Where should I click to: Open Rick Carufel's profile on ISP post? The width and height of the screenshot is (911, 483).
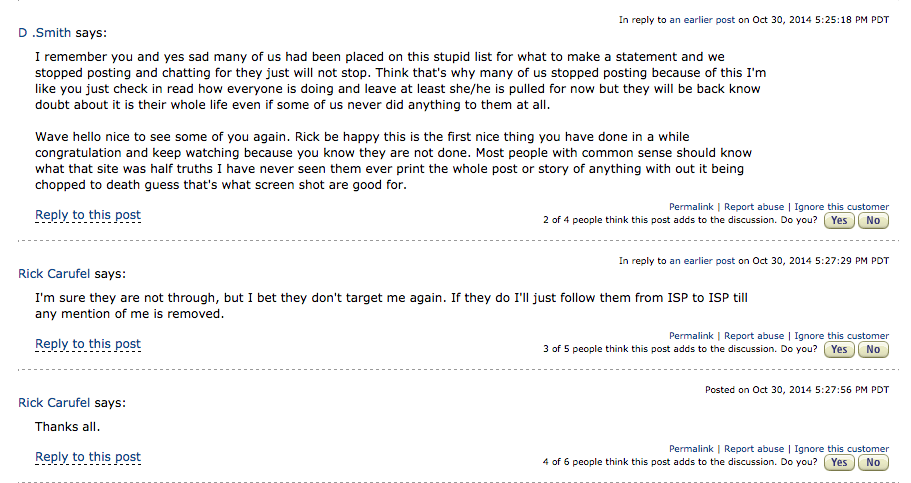click(x=55, y=273)
